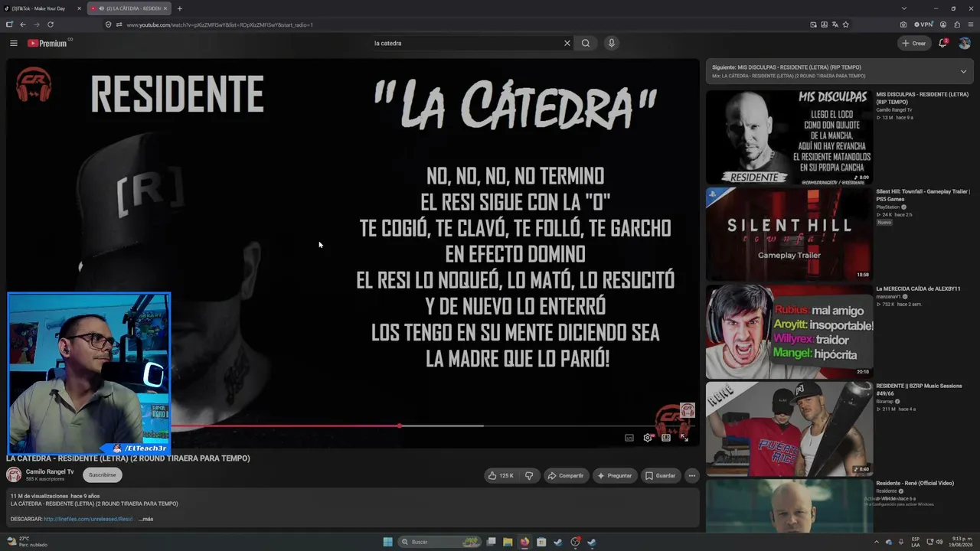Play MIS DISCULPAS - RESIDENTE thumbnail

click(x=789, y=137)
